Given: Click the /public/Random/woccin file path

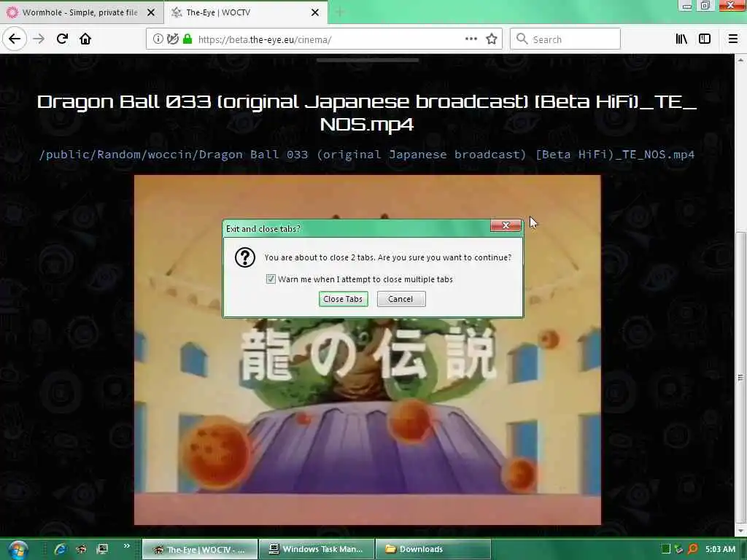Looking at the screenshot, I should click(x=367, y=155).
